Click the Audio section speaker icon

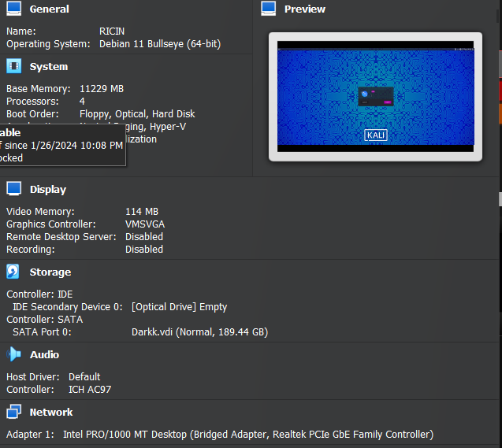(x=13, y=354)
